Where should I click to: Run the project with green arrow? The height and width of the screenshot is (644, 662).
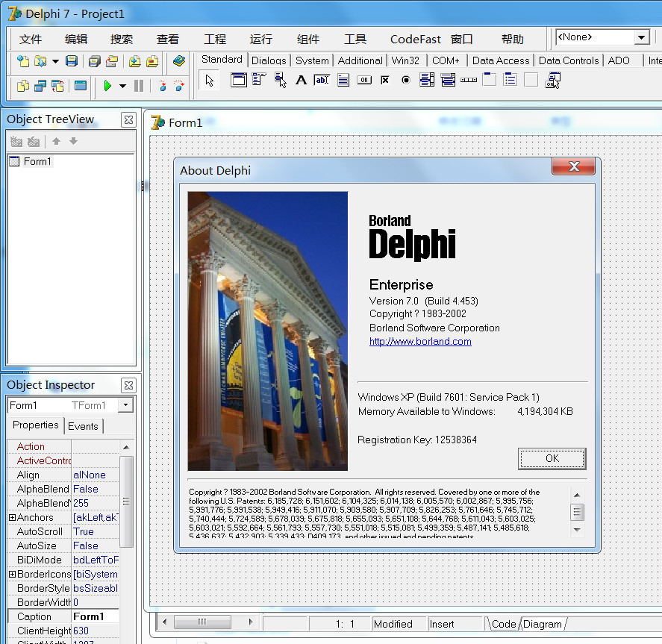(107, 86)
